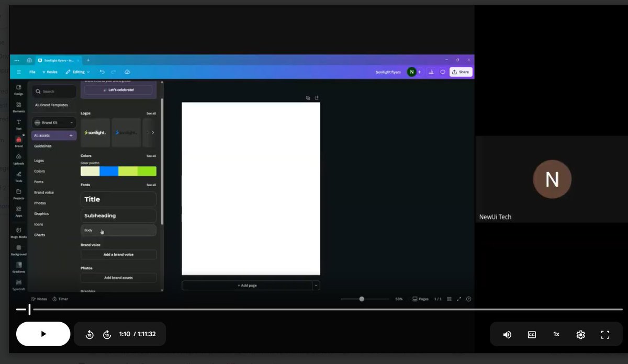Change the 1x playback speed
The image size is (628, 364).
556,334
